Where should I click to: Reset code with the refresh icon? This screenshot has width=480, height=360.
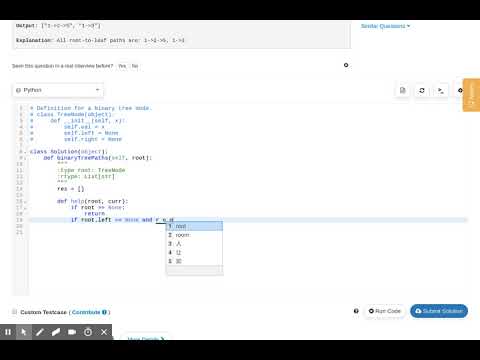click(422, 90)
